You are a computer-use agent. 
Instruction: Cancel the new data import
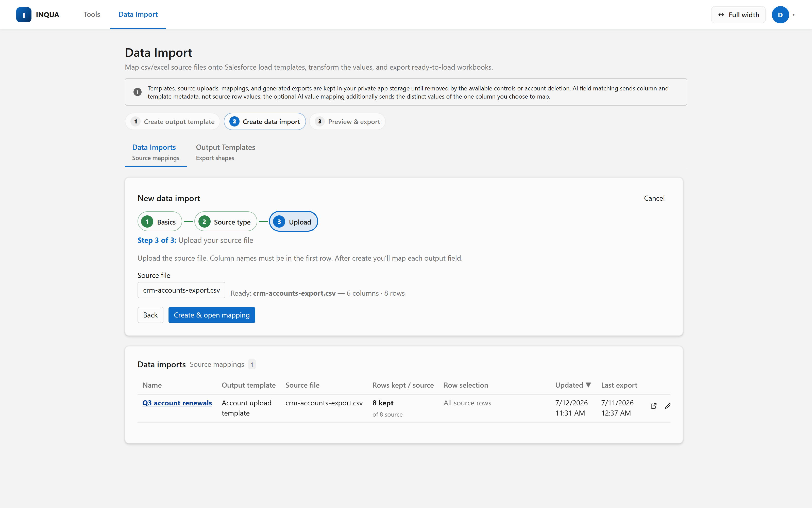tap(654, 198)
